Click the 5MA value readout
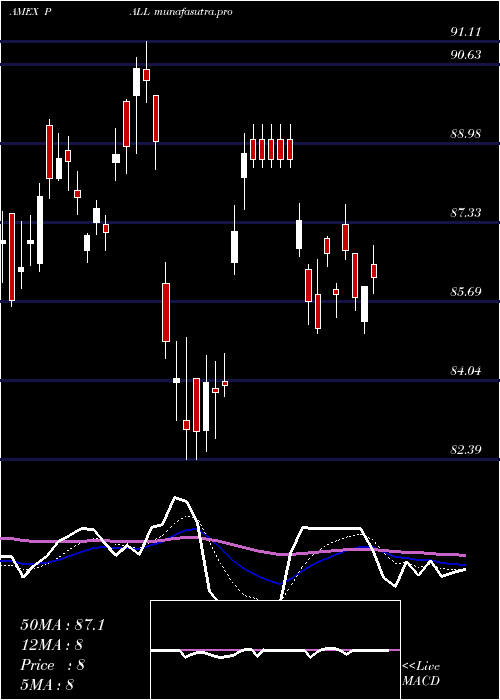 47,685
